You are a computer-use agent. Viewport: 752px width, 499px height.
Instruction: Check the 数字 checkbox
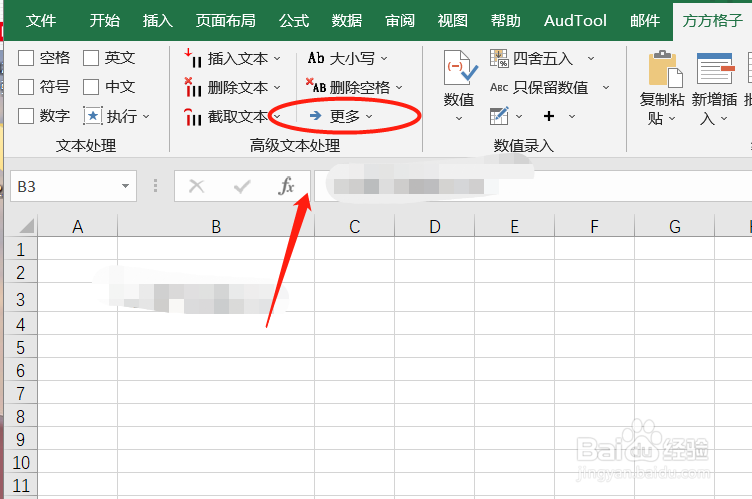click(26, 116)
